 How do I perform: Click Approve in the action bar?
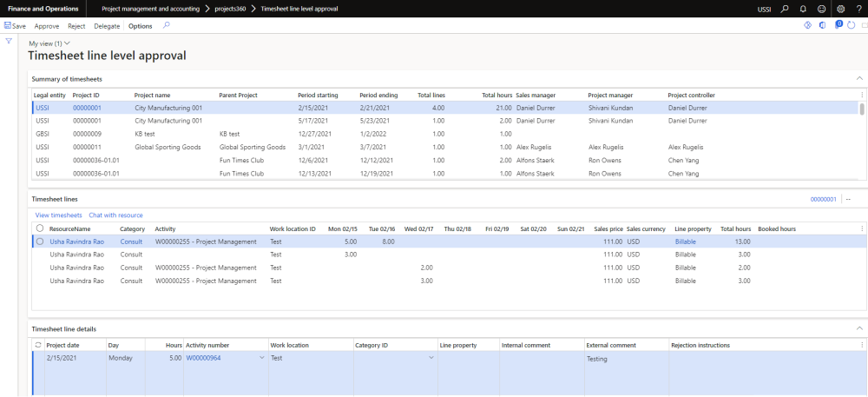point(47,26)
